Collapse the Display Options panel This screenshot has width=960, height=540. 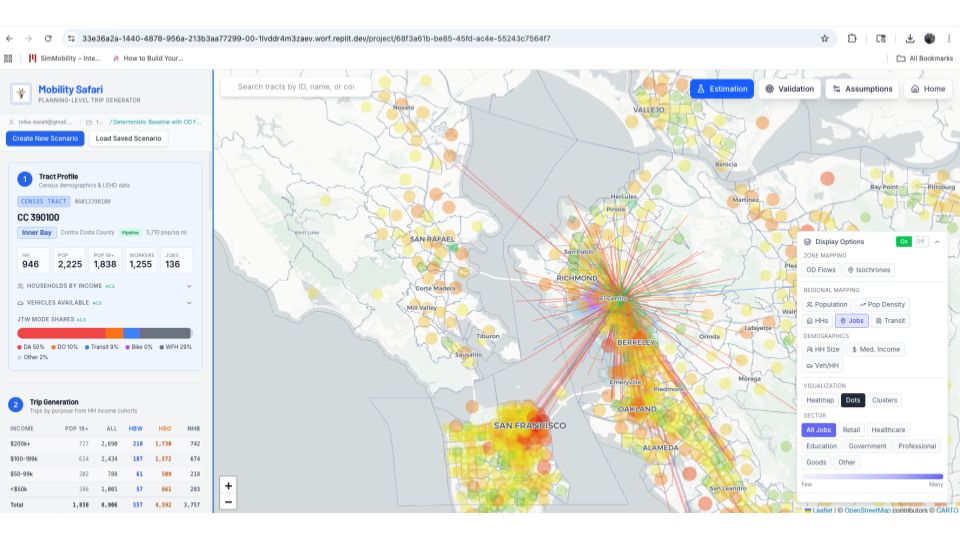point(938,242)
